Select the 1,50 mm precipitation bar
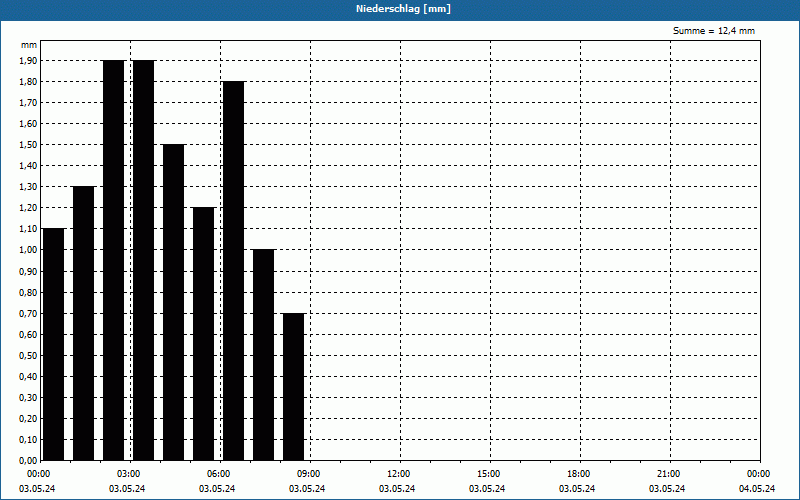 [x=173, y=303]
